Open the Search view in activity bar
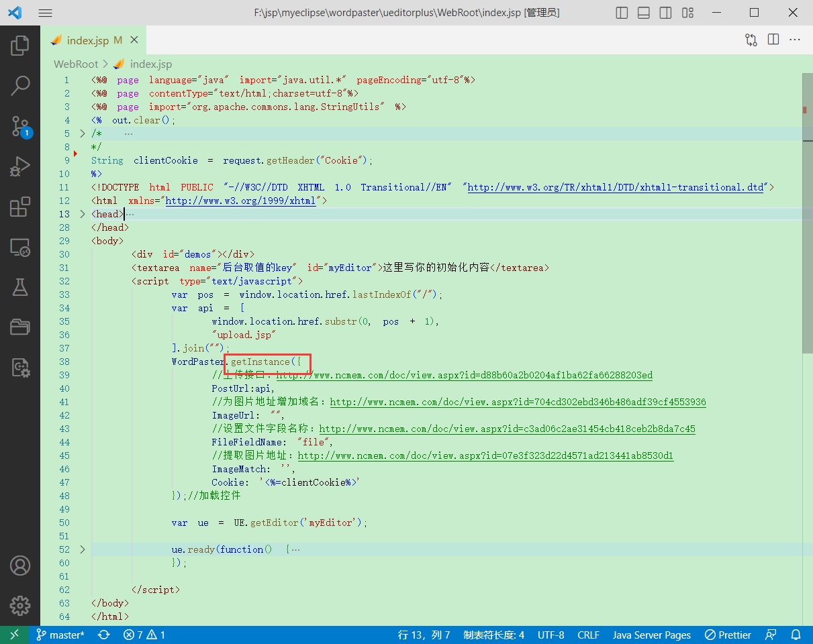The height and width of the screenshot is (644, 813). coord(20,85)
